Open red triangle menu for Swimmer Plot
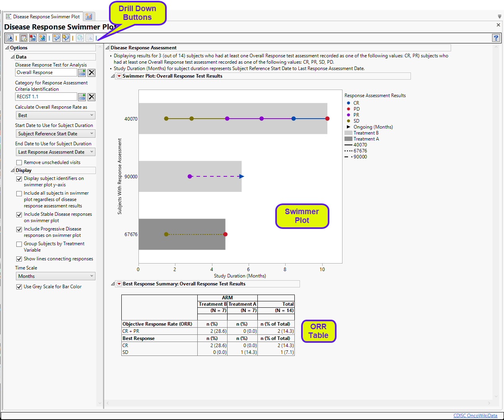Screen dimensions: 504x420 119,76
